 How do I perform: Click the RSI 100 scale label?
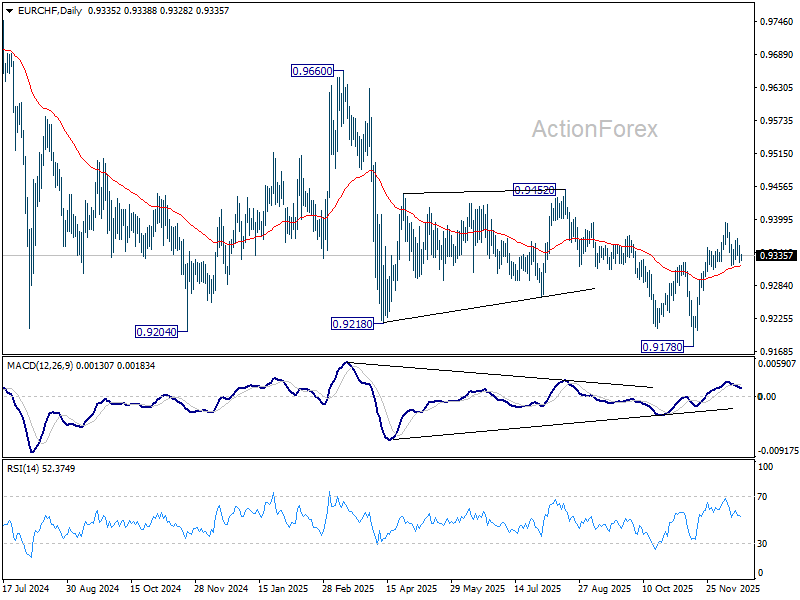coord(765,467)
